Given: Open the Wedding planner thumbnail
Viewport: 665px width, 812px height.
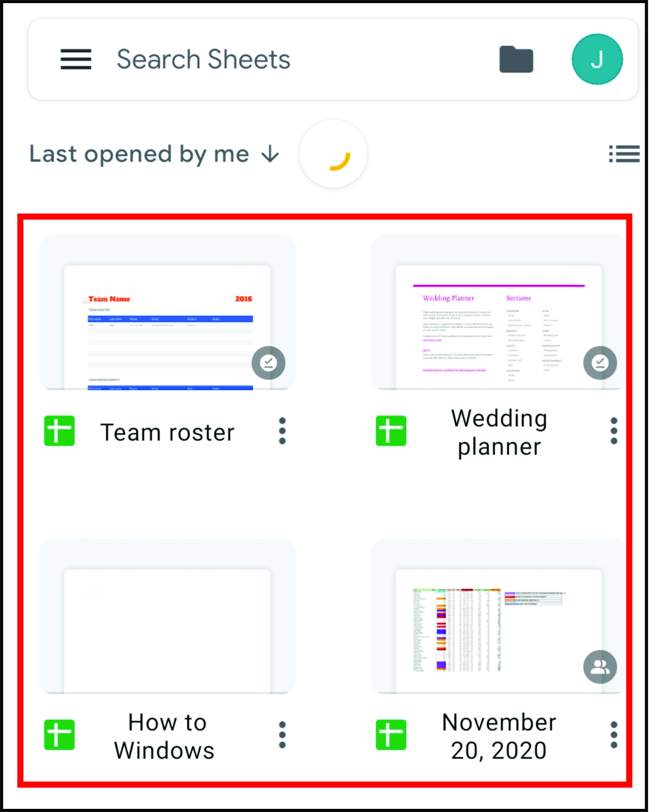Looking at the screenshot, I should coord(499,312).
